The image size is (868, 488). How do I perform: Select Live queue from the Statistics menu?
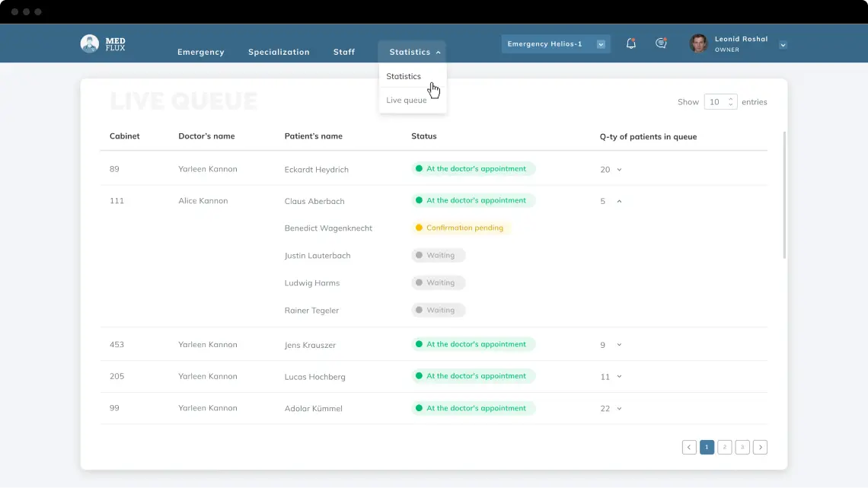[x=406, y=100]
